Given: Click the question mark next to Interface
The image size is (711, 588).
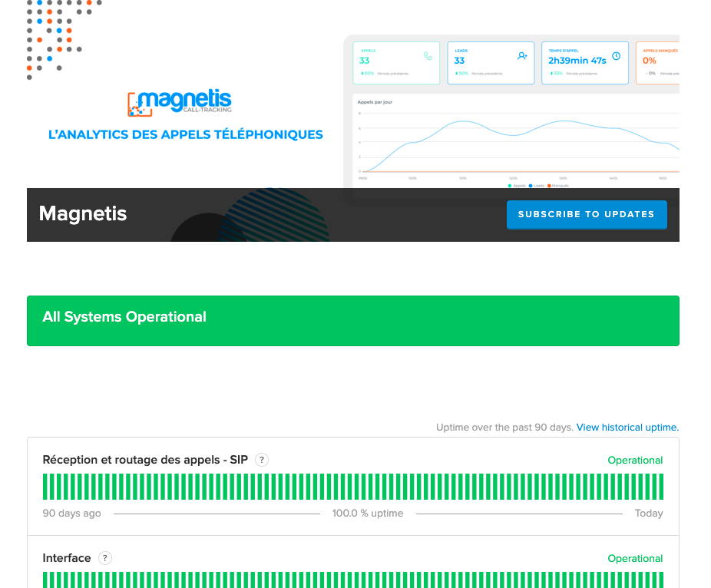Looking at the screenshot, I should point(105,558).
